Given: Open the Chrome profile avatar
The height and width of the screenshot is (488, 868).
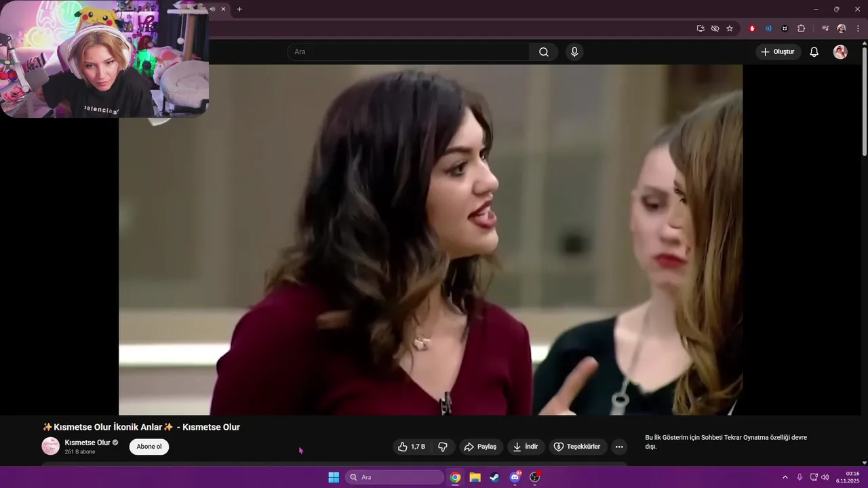Looking at the screenshot, I should tap(842, 28).
